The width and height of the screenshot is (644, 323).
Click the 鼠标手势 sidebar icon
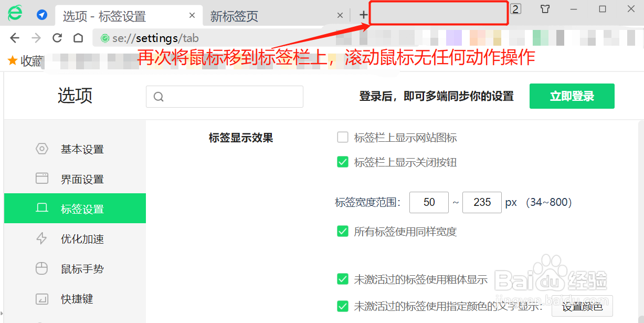(x=41, y=268)
